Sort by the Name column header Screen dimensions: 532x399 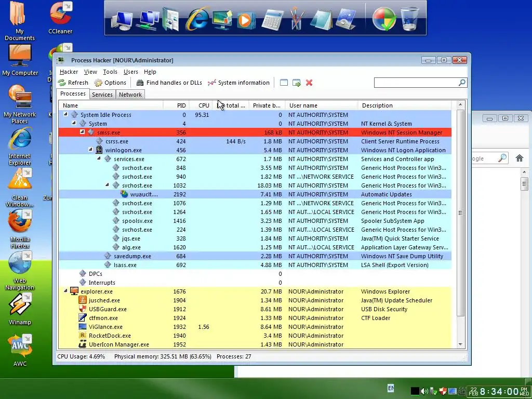[111, 105]
